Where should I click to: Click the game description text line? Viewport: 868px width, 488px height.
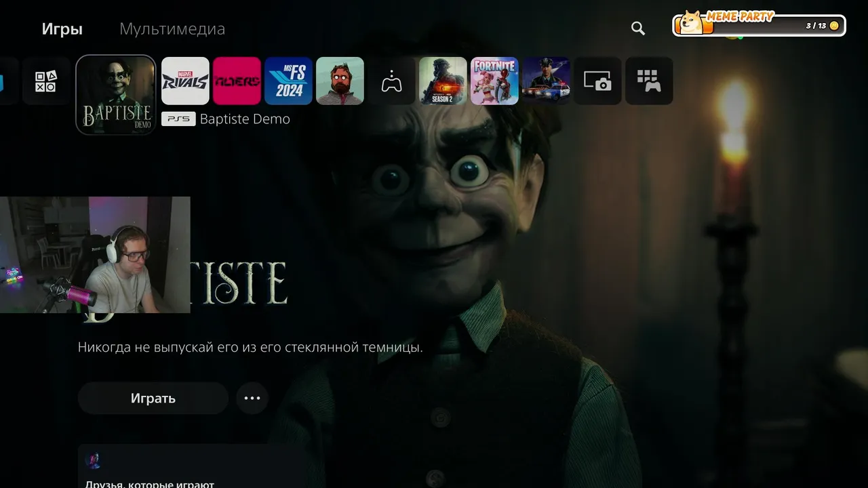pyautogui.click(x=250, y=348)
